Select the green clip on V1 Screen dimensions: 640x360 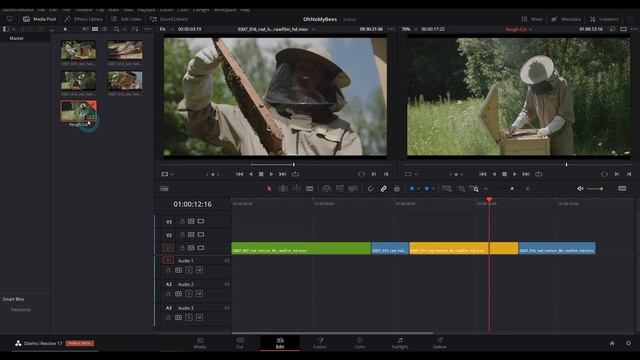click(x=301, y=248)
